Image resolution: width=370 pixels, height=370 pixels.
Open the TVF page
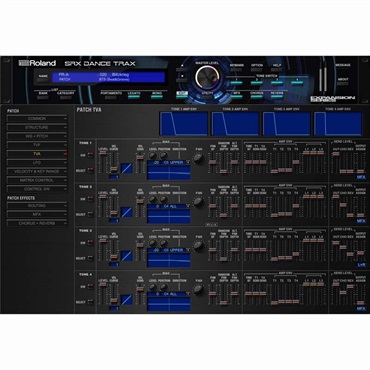click(37, 145)
